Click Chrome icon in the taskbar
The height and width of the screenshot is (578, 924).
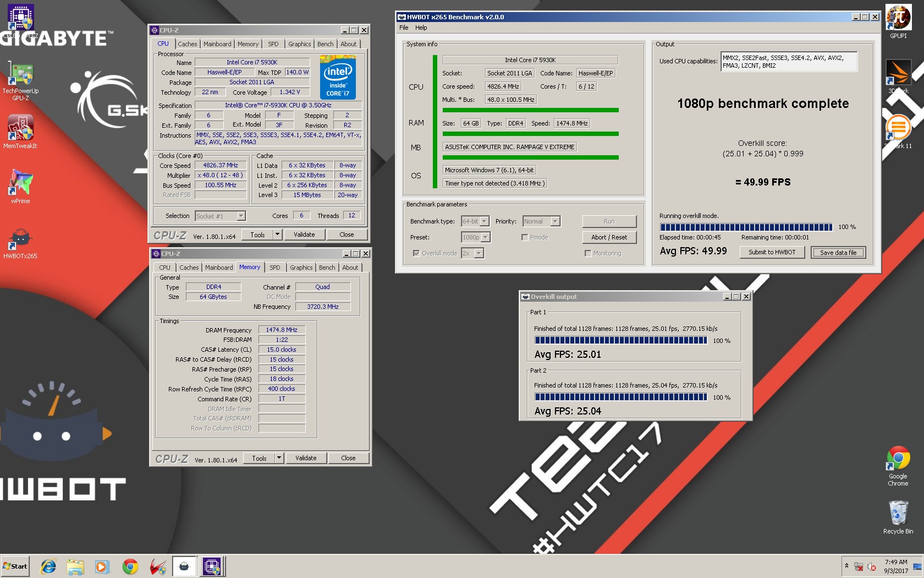pyautogui.click(x=130, y=566)
